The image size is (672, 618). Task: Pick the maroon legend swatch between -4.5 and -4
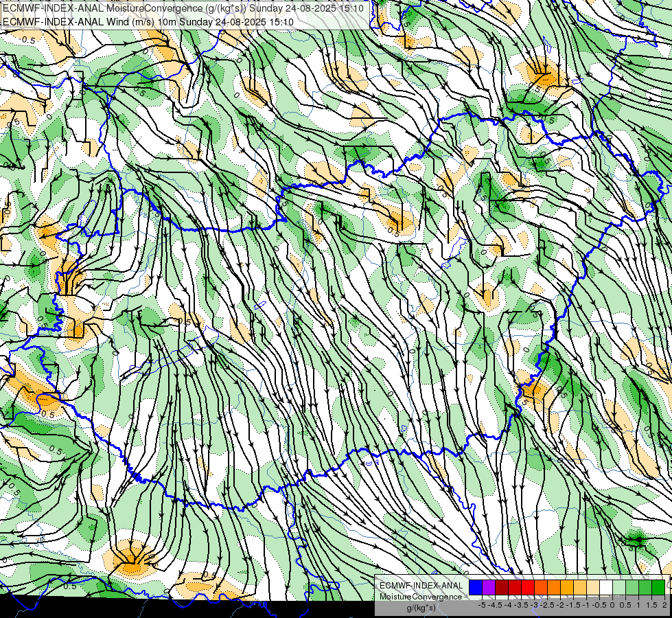[502, 588]
